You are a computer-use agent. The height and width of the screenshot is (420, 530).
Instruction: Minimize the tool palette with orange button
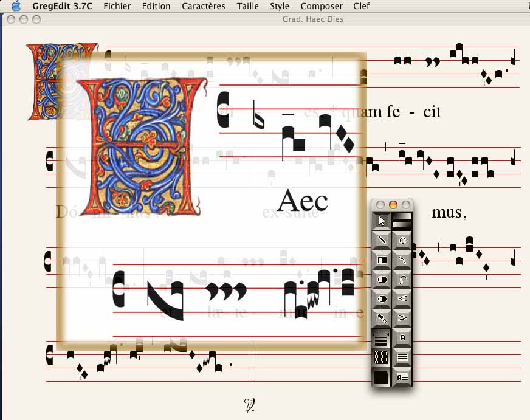pyautogui.click(x=393, y=205)
